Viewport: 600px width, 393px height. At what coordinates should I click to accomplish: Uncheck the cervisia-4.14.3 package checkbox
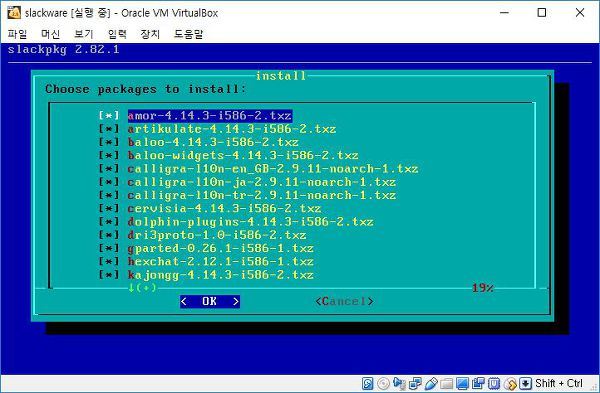coord(109,209)
